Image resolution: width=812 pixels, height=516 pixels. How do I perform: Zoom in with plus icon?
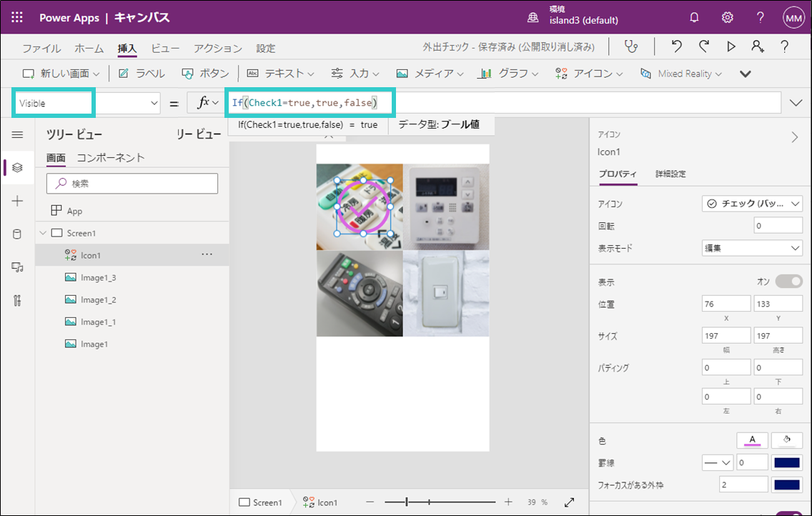508,502
